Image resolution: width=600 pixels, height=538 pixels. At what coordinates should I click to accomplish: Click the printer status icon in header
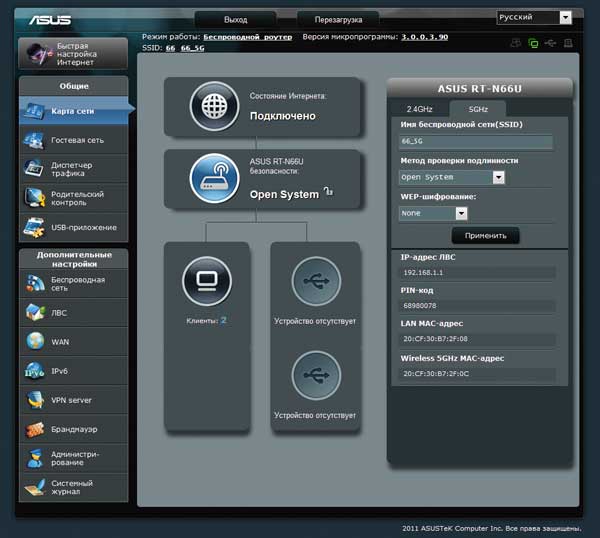coord(568,43)
